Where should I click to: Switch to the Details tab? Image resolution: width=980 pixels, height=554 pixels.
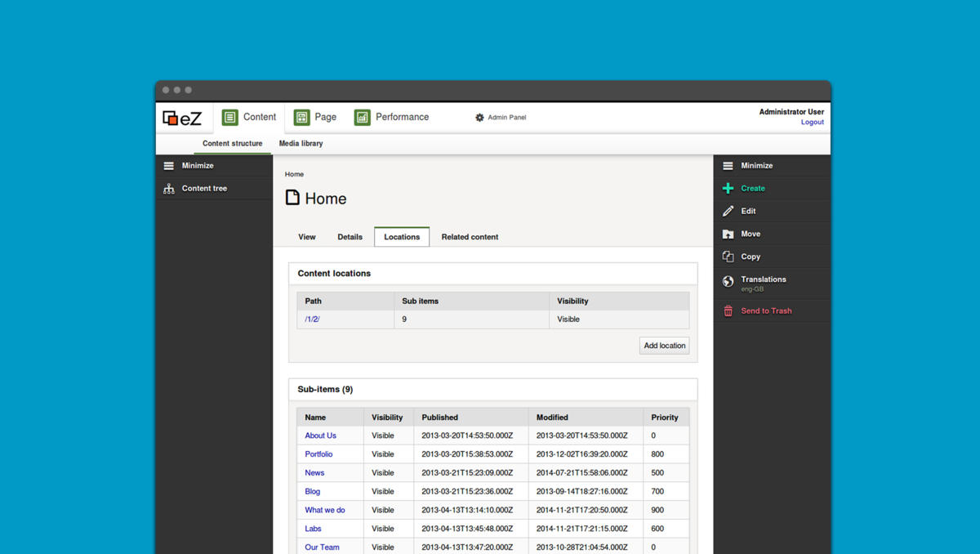(350, 237)
